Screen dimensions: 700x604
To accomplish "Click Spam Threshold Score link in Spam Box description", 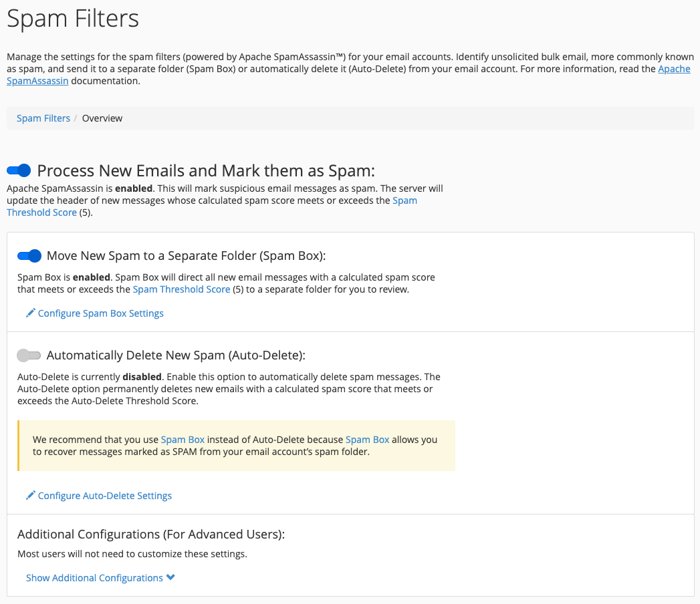I will pyautogui.click(x=181, y=289).
